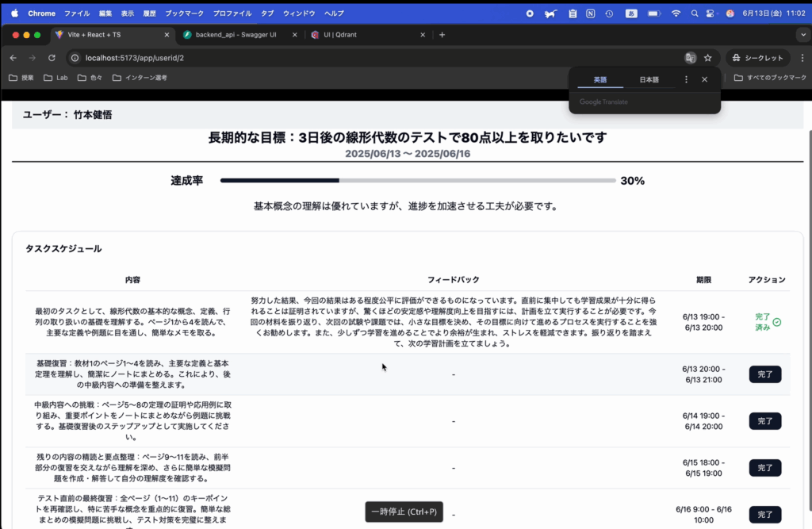Open the すべてのブックマーク folder
This screenshot has width=812, height=529.
pyautogui.click(x=770, y=78)
